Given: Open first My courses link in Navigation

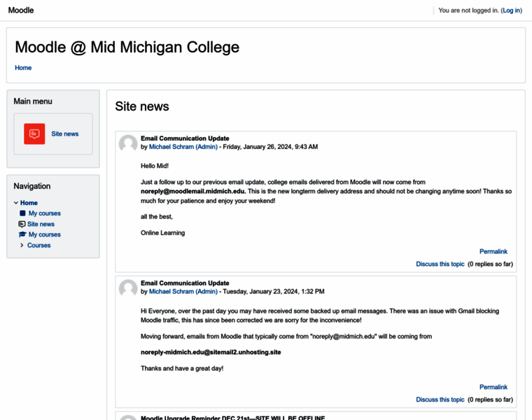Looking at the screenshot, I should [x=44, y=213].
